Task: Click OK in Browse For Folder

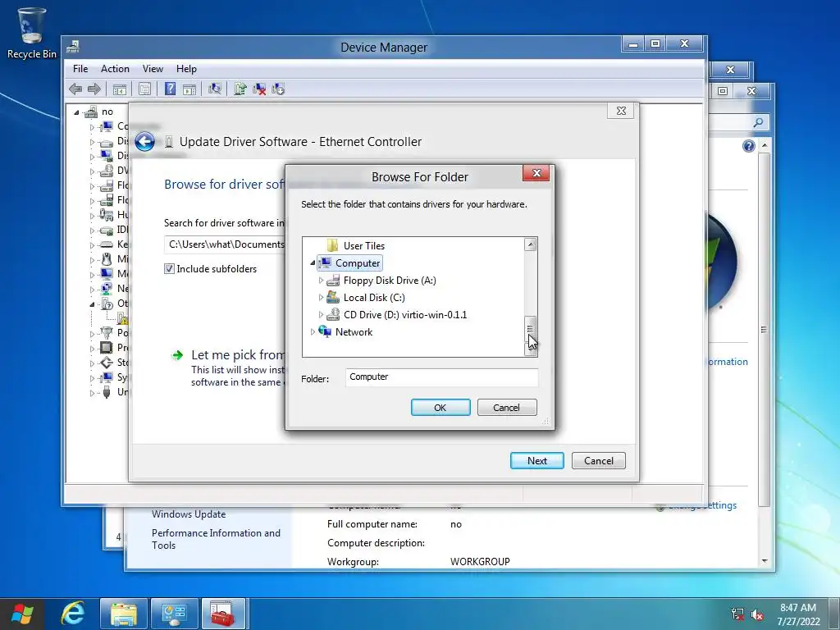Action: coord(441,407)
